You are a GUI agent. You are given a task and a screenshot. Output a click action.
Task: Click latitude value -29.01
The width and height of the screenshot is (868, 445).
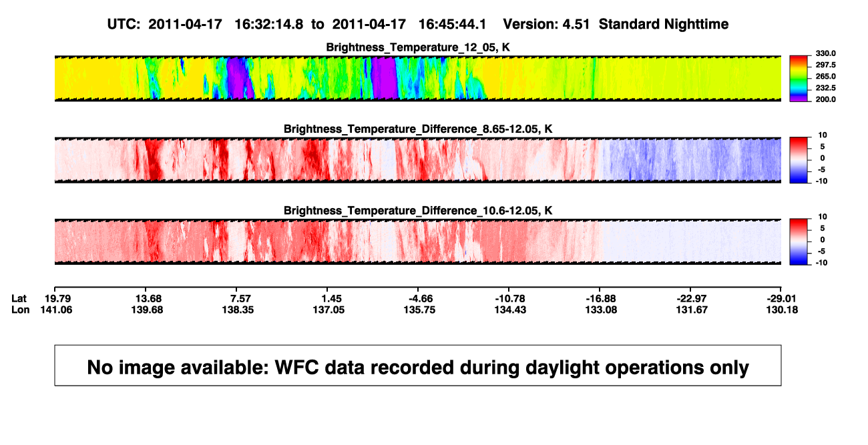click(x=782, y=298)
